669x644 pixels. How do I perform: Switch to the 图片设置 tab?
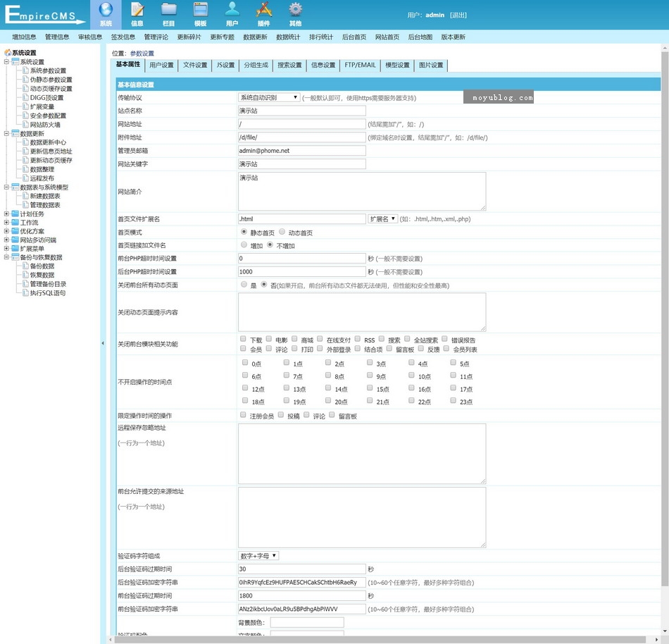431,66
